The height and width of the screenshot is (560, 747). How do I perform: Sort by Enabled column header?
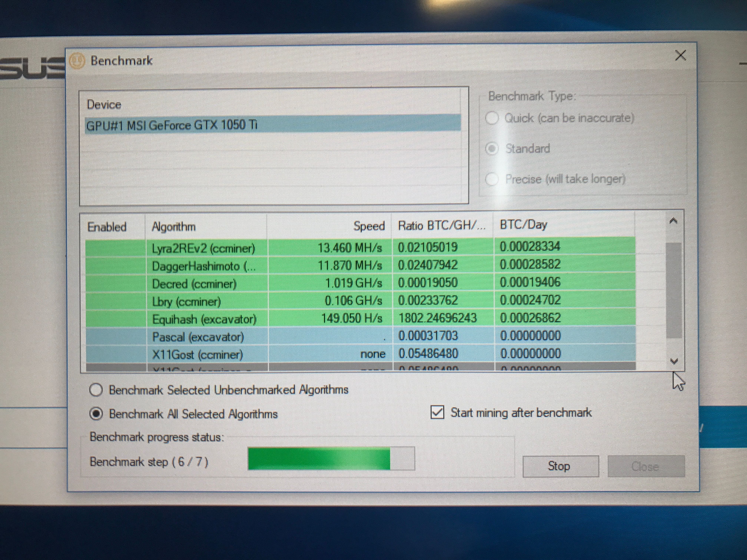point(107,227)
